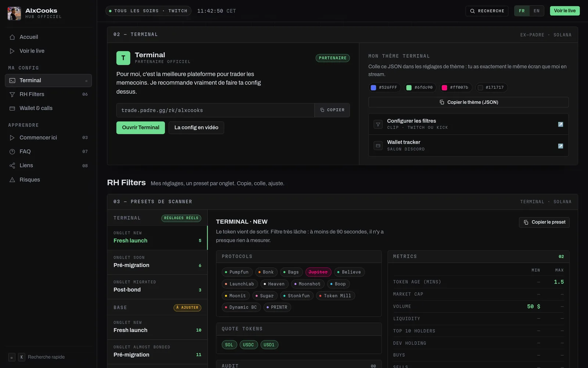Click the Wallet & calls card icon

[x=12, y=108]
